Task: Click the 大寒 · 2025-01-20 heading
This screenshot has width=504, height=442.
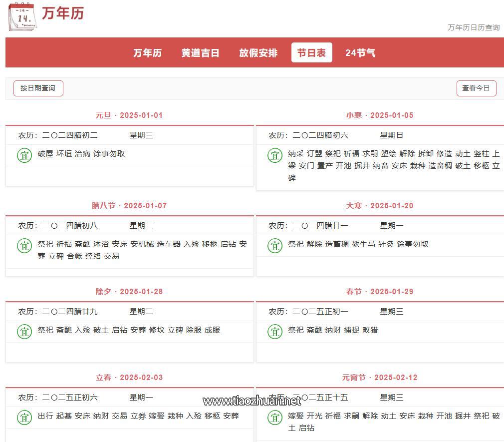Action: (380, 206)
